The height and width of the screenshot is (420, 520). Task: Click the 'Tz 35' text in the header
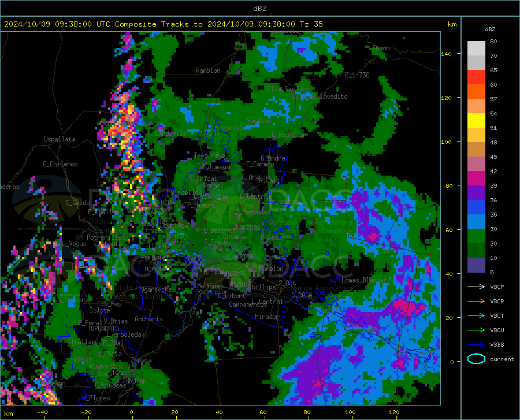point(311,24)
